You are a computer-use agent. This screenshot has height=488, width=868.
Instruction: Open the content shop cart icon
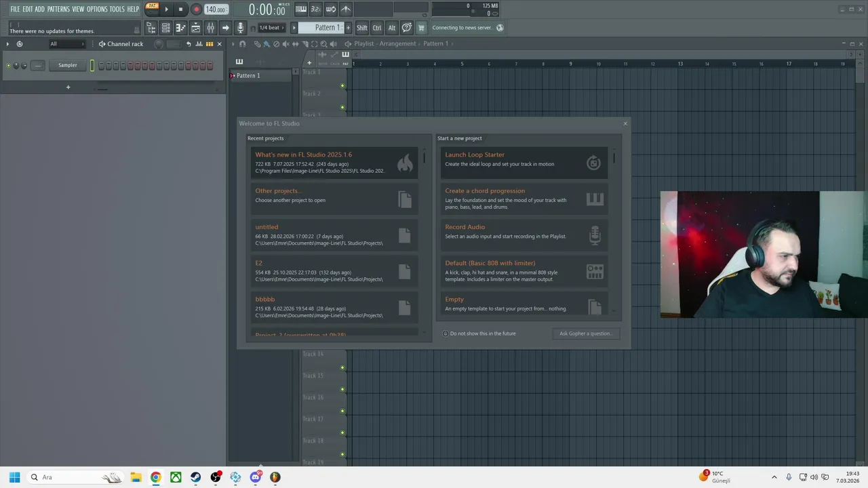pyautogui.click(x=421, y=28)
